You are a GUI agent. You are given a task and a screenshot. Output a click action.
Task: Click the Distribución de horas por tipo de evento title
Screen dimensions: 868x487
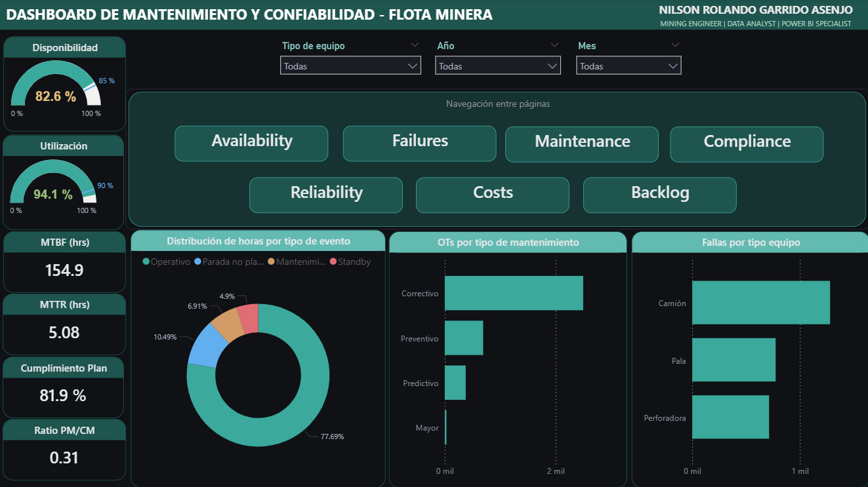[258, 241]
